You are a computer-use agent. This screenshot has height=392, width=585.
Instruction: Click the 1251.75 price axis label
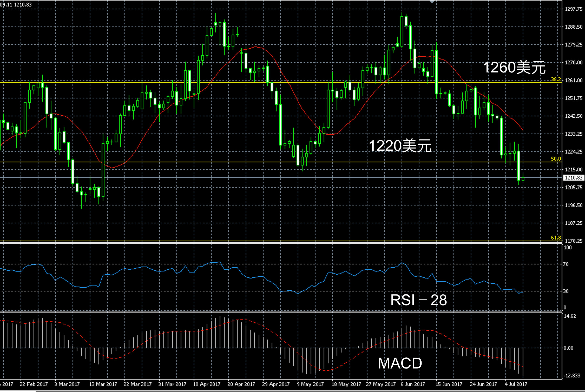click(x=574, y=98)
